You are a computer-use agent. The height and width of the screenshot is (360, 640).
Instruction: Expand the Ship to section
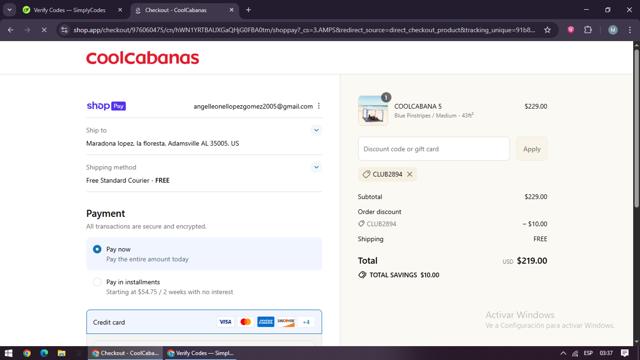(x=316, y=130)
